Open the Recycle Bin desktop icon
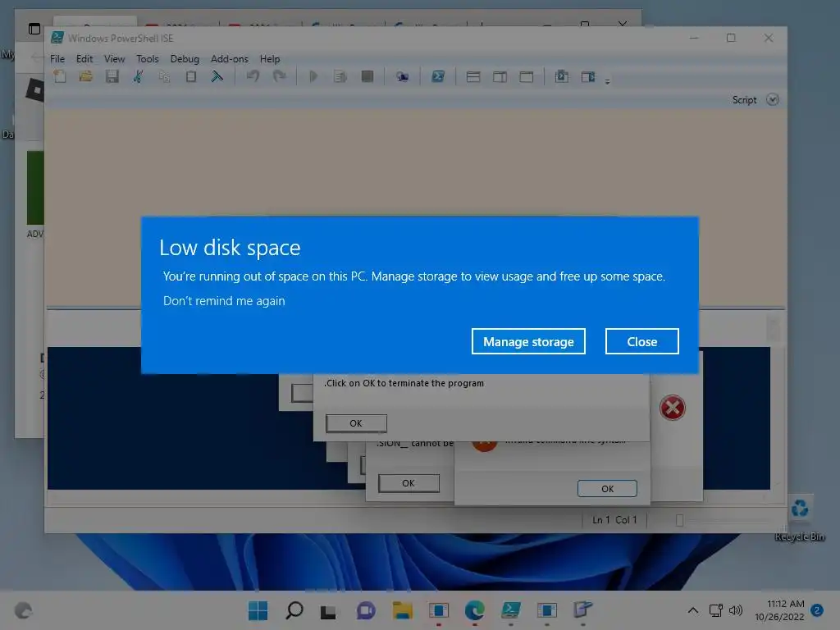The width and height of the screenshot is (840, 630). coord(800,518)
